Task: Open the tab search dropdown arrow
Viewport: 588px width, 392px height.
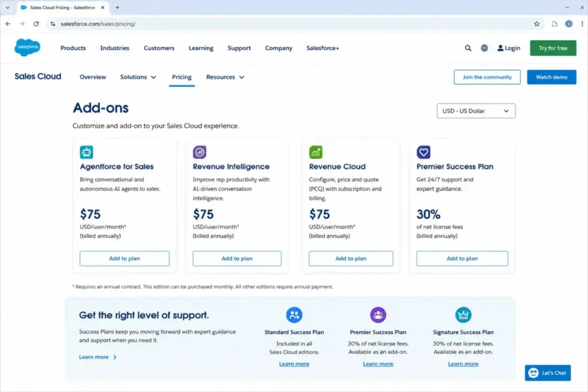Action: pos(7,7)
